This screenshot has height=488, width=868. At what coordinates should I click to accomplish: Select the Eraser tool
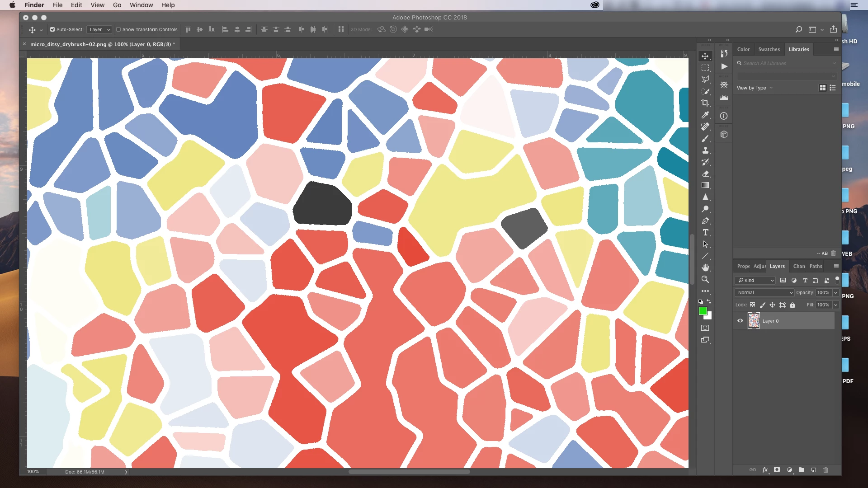(705, 174)
